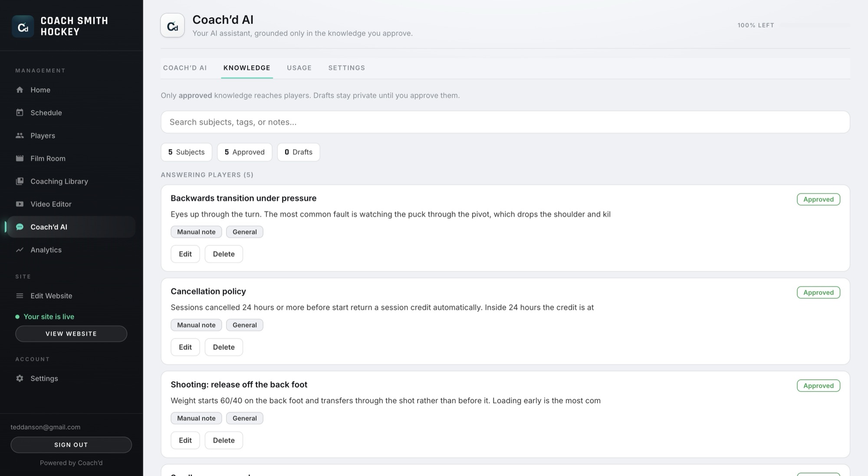Click the Coach Smith Hockey logo
Image resolution: width=868 pixels, height=476 pixels.
tap(23, 26)
